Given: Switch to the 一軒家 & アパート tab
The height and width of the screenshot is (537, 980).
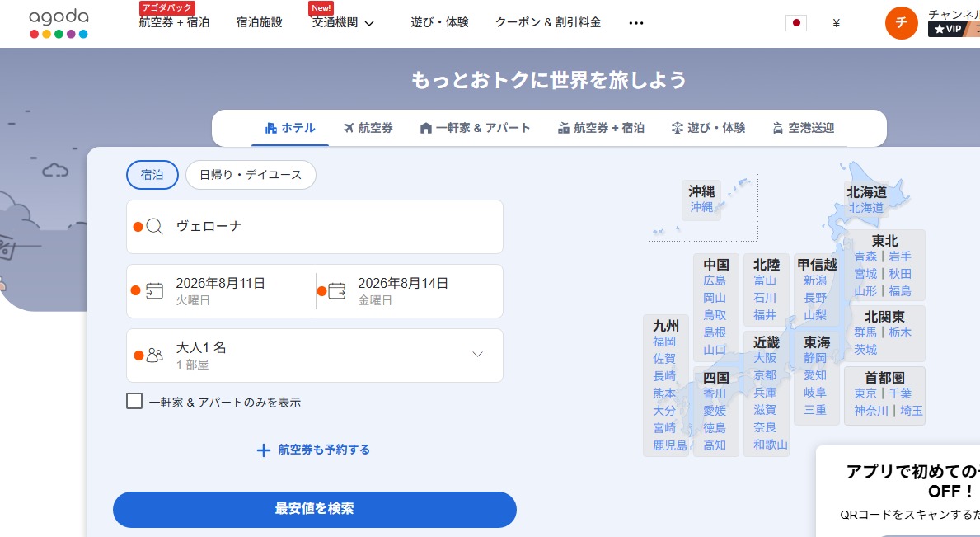Looking at the screenshot, I should tap(475, 128).
